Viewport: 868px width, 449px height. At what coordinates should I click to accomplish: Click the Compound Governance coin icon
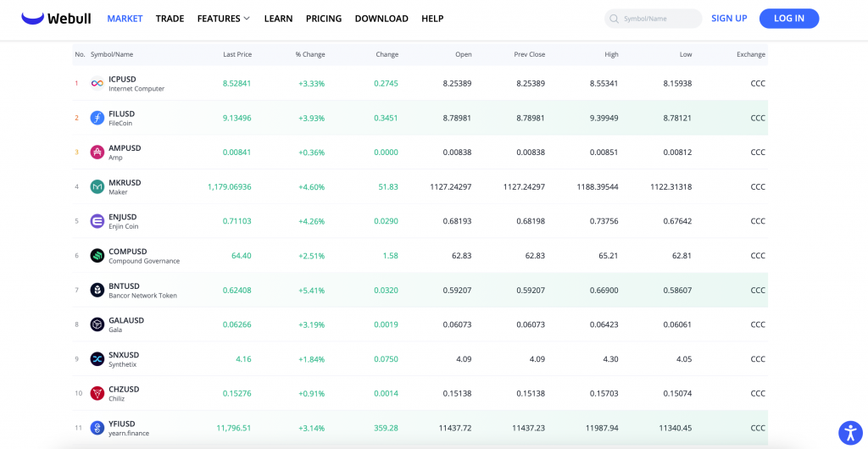click(x=97, y=256)
